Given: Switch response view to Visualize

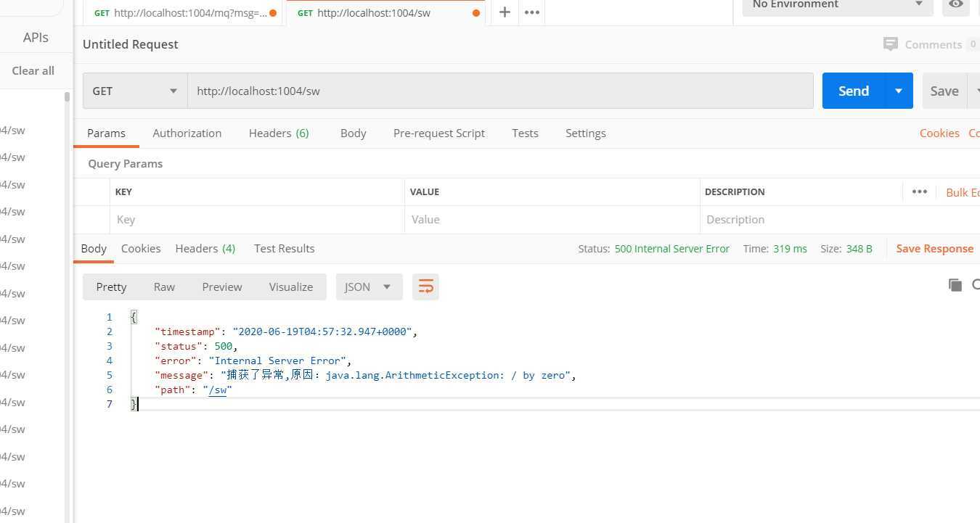Looking at the screenshot, I should pos(291,287).
